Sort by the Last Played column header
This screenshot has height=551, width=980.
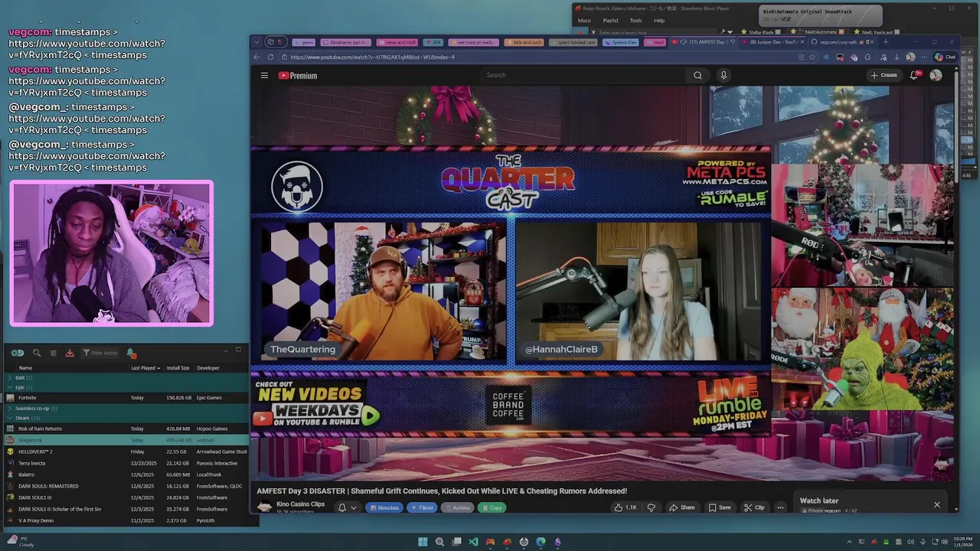[145, 368]
